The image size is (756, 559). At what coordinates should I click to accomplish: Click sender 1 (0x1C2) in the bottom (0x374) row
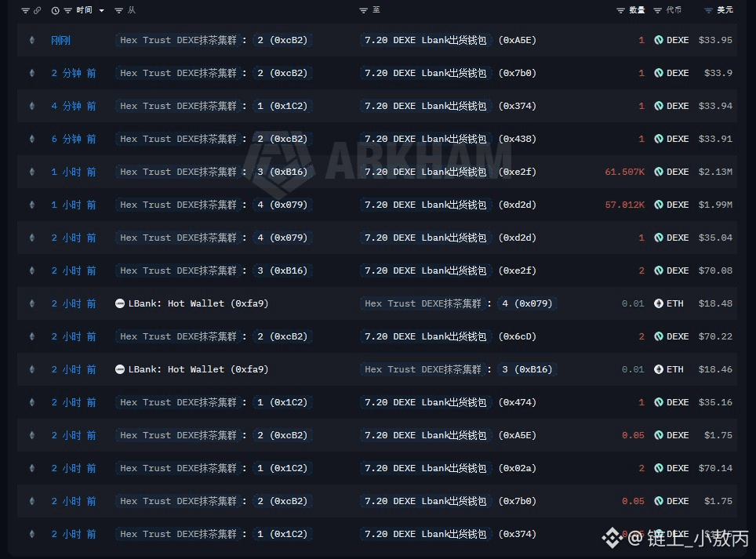pyautogui.click(x=282, y=535)
